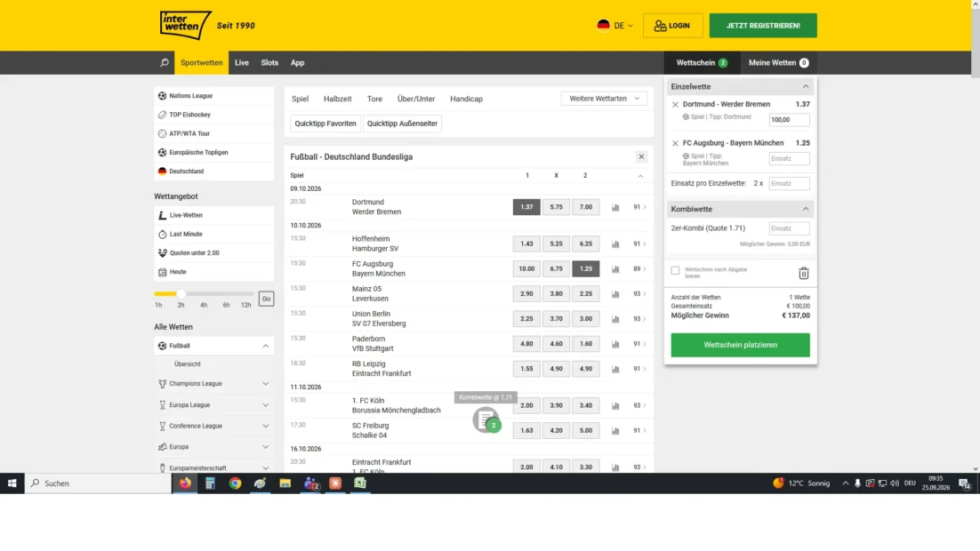The height and width of the screenshot is (551, 980).
Task: Open Last Minute bets
Action: tap(213, 235)
